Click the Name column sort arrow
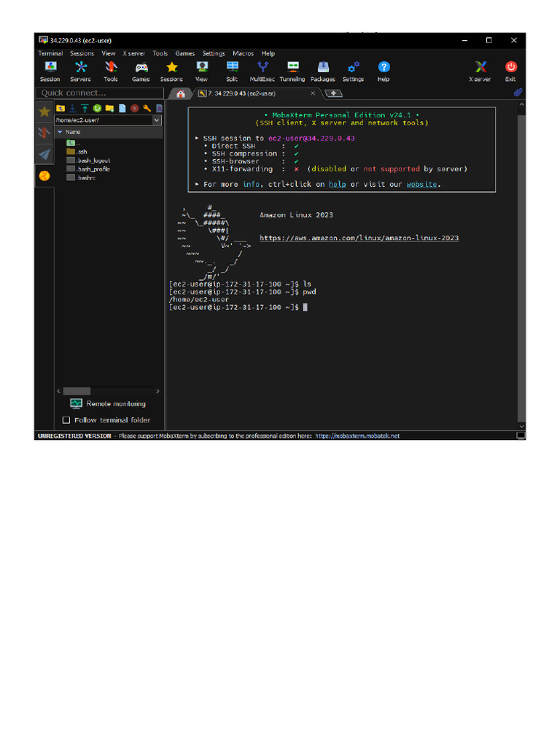 [x=60, y=132]
